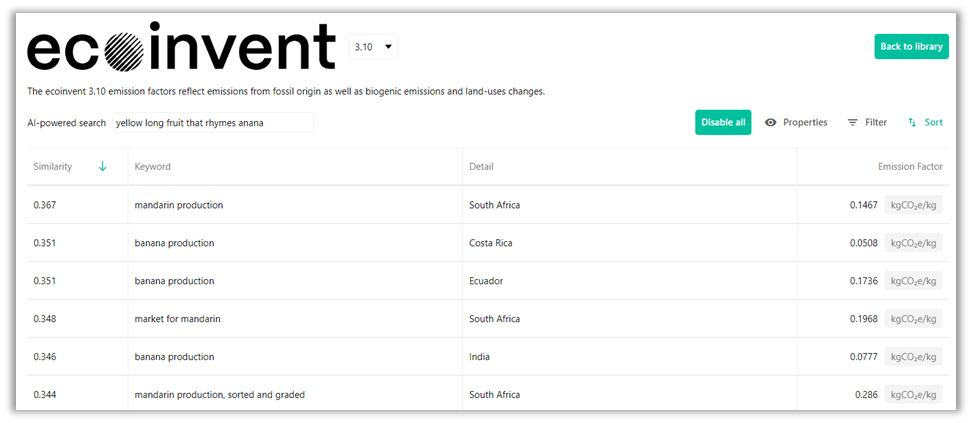972x423 pixels.
Task: Click the Properties eye icon
Action: 771,123
